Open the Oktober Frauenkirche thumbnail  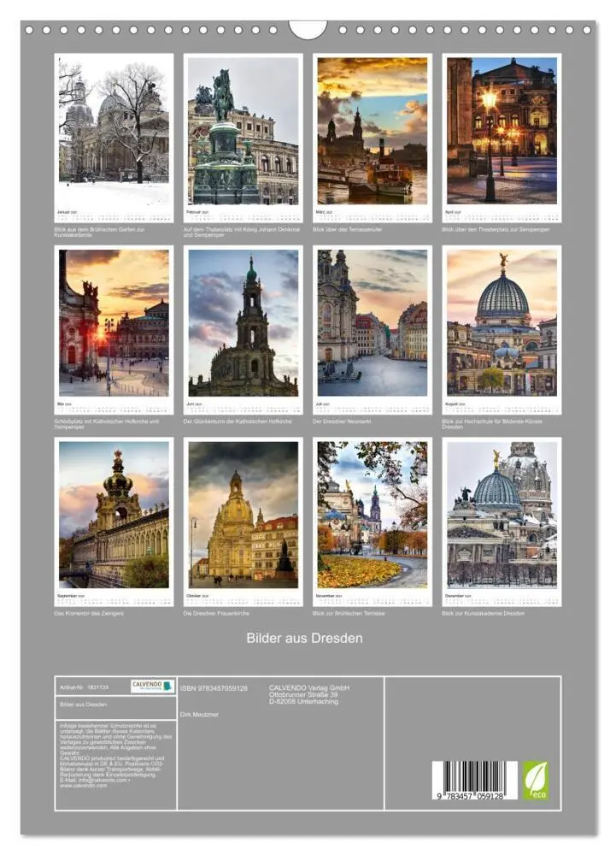click(243, 522)
